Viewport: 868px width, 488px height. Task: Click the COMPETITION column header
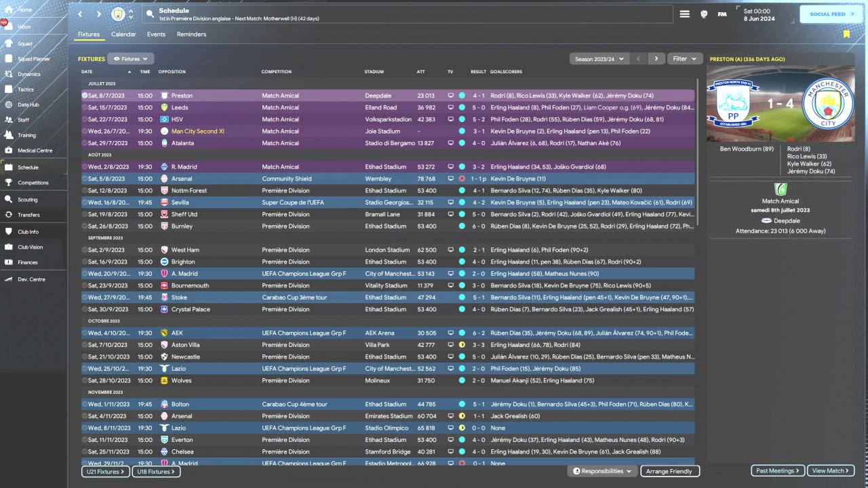tap(277, 72)
